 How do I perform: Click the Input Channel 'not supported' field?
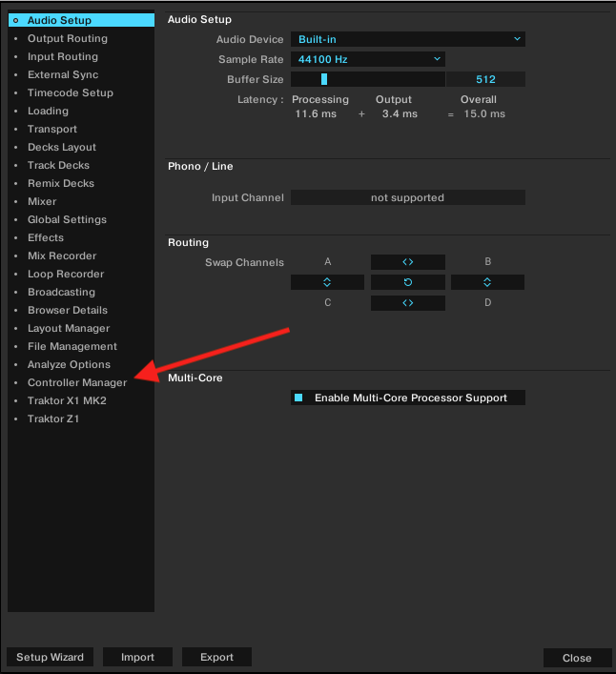pyautogui.click(x=407, y=197)
